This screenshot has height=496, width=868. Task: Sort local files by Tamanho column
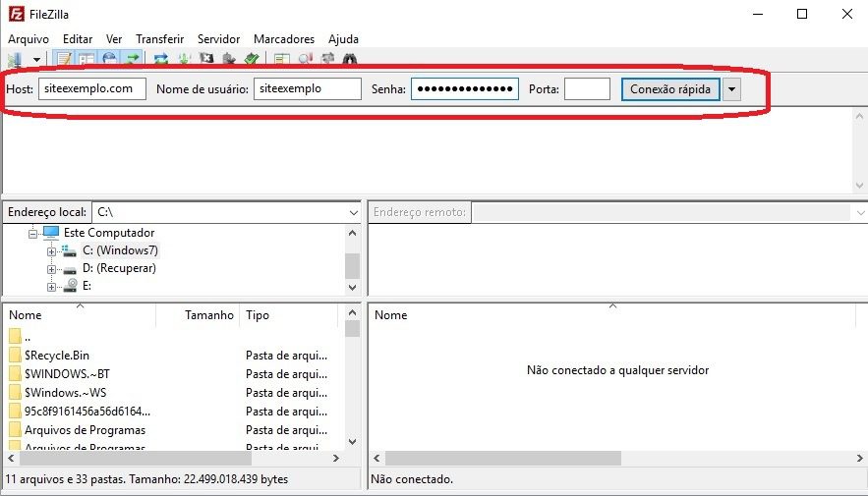click(208, 315)
